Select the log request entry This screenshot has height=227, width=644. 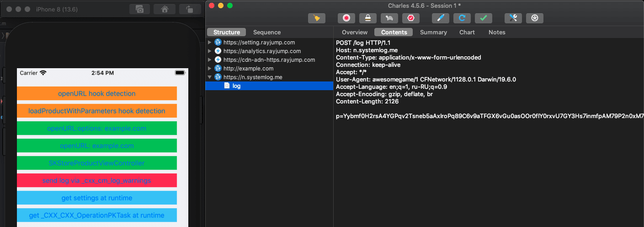point(269,86)
